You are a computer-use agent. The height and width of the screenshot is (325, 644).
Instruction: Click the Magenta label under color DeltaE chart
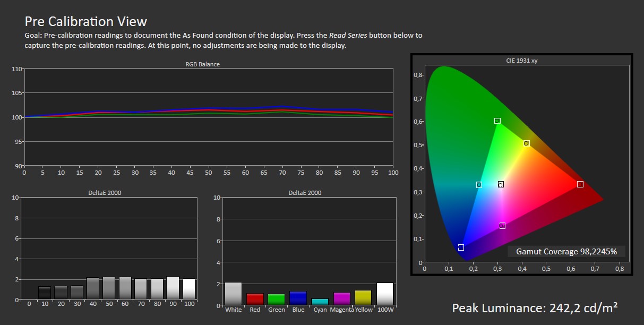[x=341, y=310]
